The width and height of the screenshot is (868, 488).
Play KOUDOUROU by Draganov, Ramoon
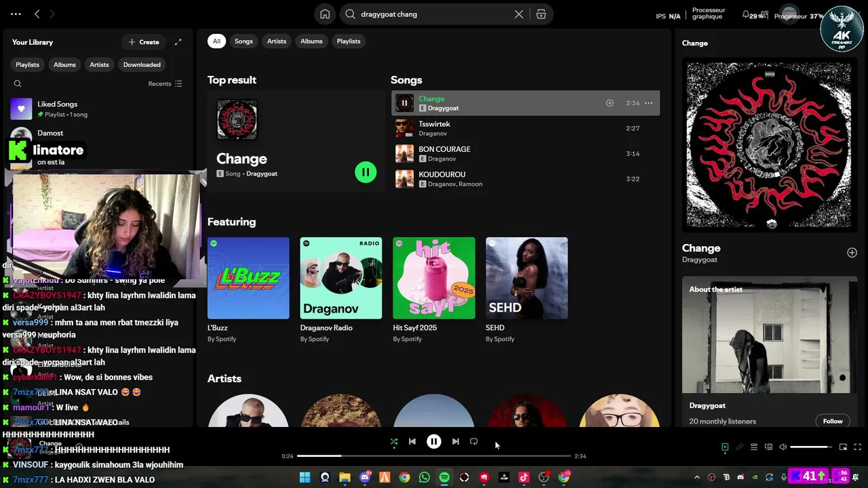click(526, 179)
